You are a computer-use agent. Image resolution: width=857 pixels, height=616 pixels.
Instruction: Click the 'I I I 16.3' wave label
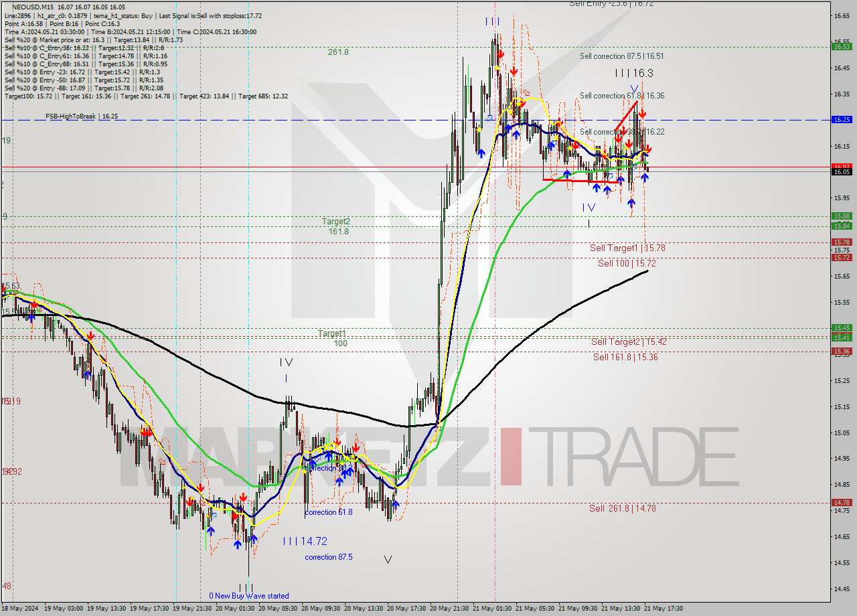pyautogui.click(x=634, y=74)
